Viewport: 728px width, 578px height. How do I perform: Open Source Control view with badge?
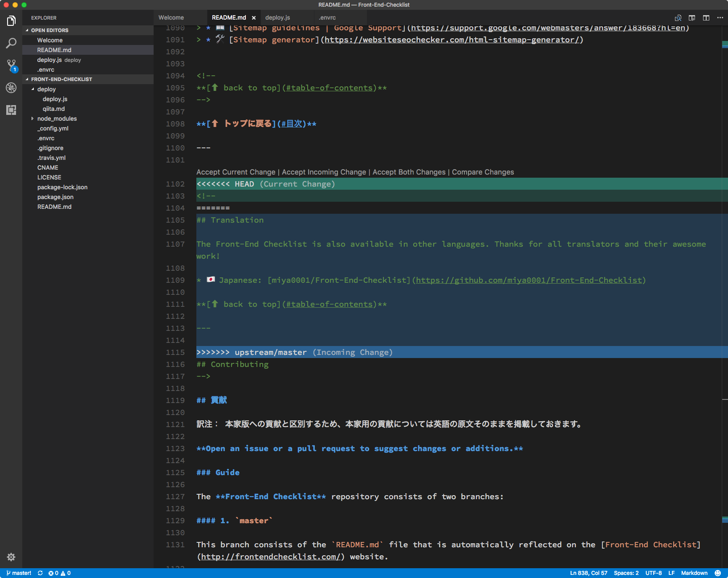pos(11,65)
